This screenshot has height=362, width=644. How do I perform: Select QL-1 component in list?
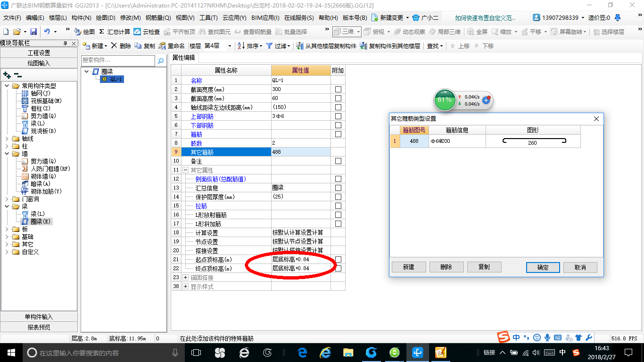point(112,79)
